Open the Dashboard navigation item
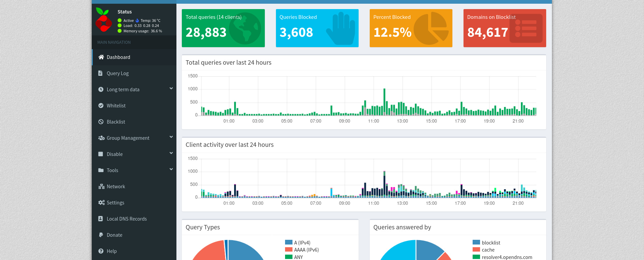Image resolution: width=644 pixels, height=260 pixels. 134,57
